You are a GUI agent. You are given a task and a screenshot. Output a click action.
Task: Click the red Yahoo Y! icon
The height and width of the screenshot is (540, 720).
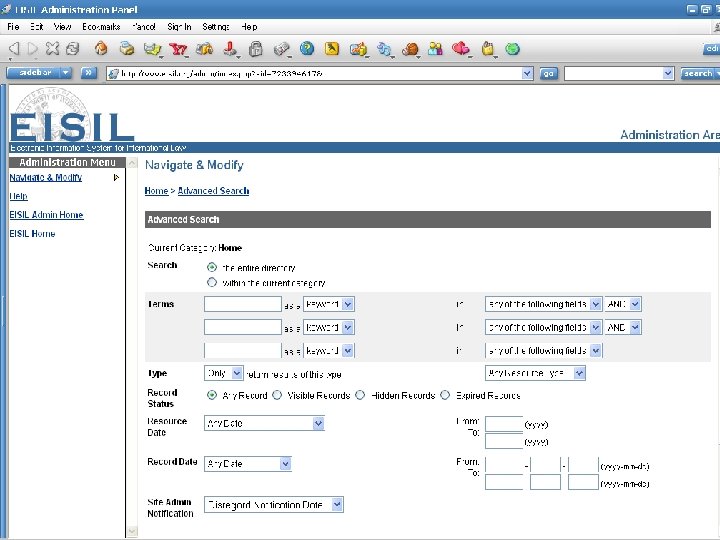point(178,49)
